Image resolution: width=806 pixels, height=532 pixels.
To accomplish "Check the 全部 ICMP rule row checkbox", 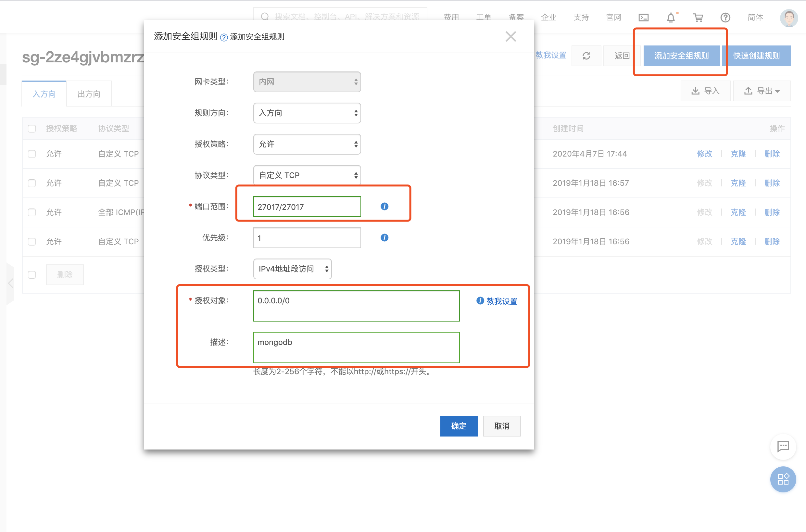I will click(x=32, y=212).
